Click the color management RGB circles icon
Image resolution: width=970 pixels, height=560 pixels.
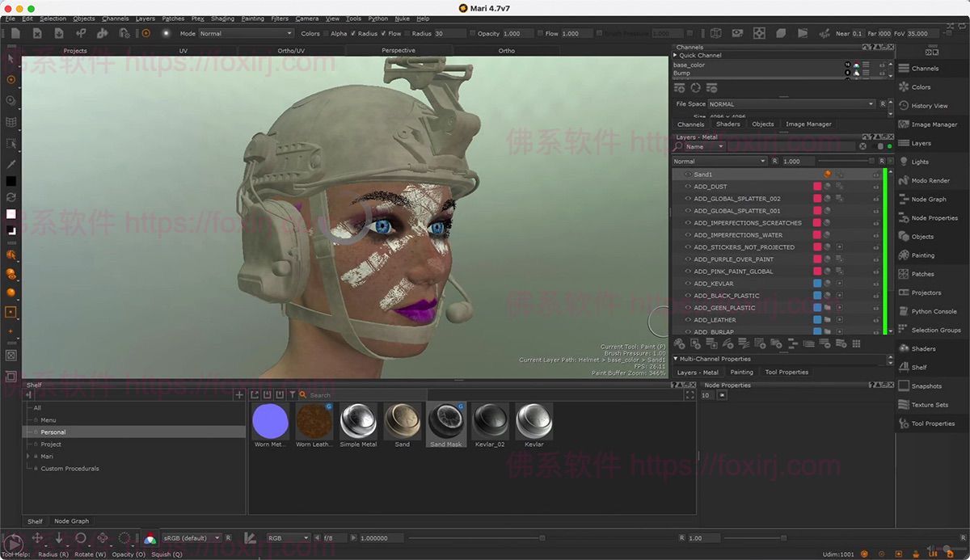150,538
